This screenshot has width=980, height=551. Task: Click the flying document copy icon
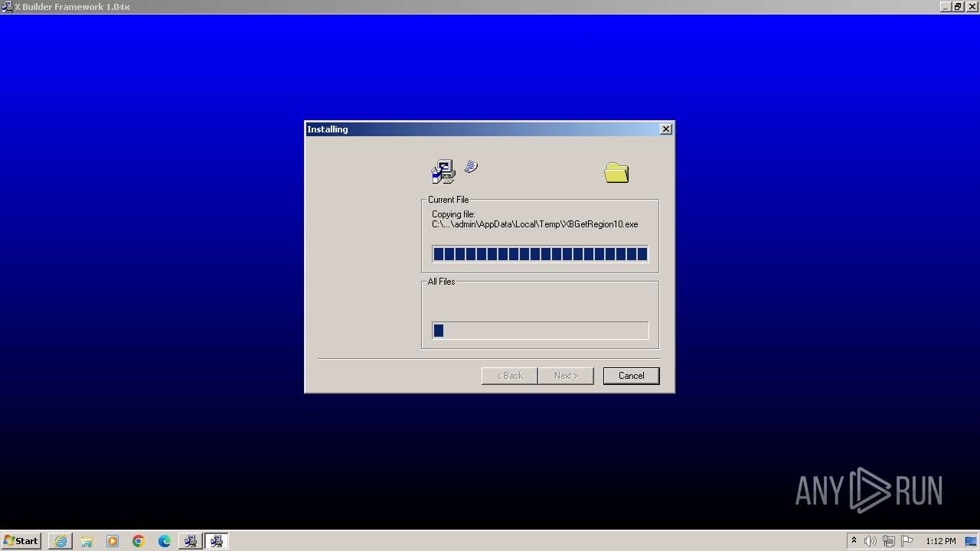pyautogui.click(x=471, y=166)
